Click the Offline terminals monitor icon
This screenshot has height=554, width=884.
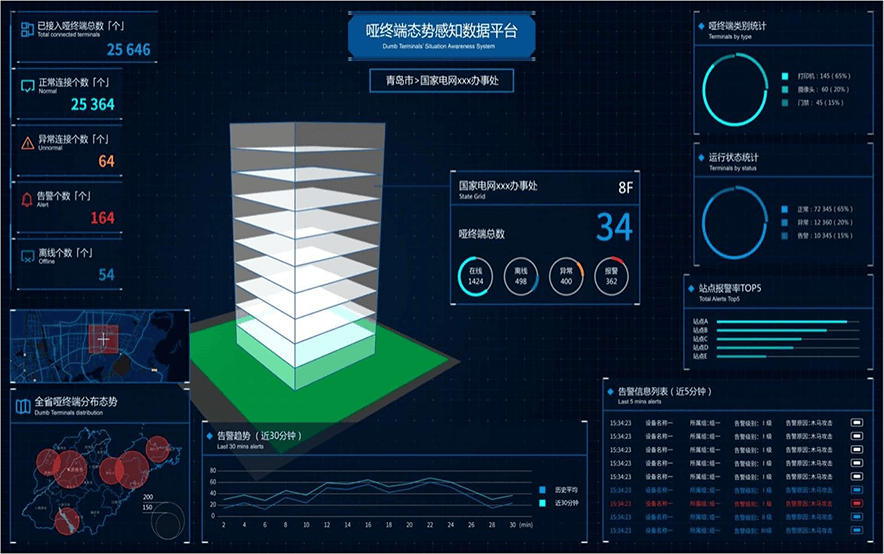(27, 255)
